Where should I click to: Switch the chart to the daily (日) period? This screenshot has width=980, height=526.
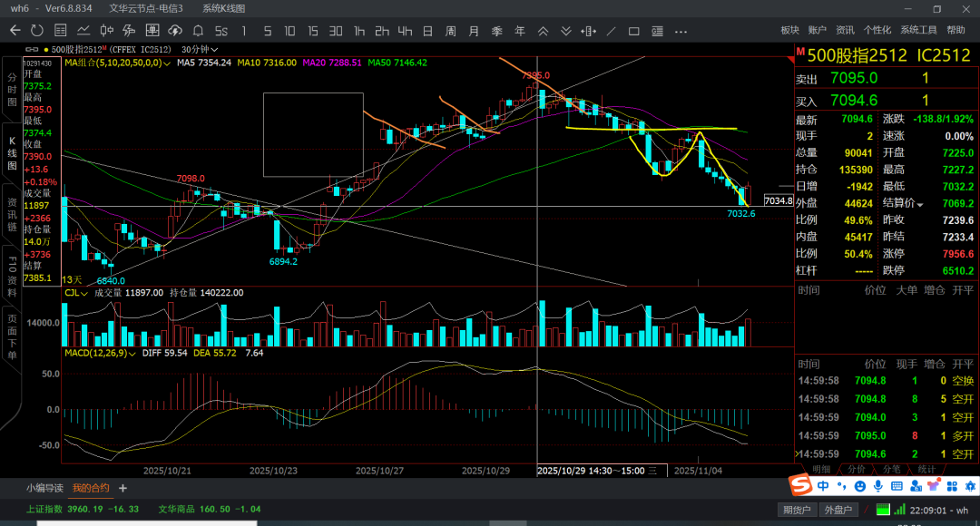427,30
